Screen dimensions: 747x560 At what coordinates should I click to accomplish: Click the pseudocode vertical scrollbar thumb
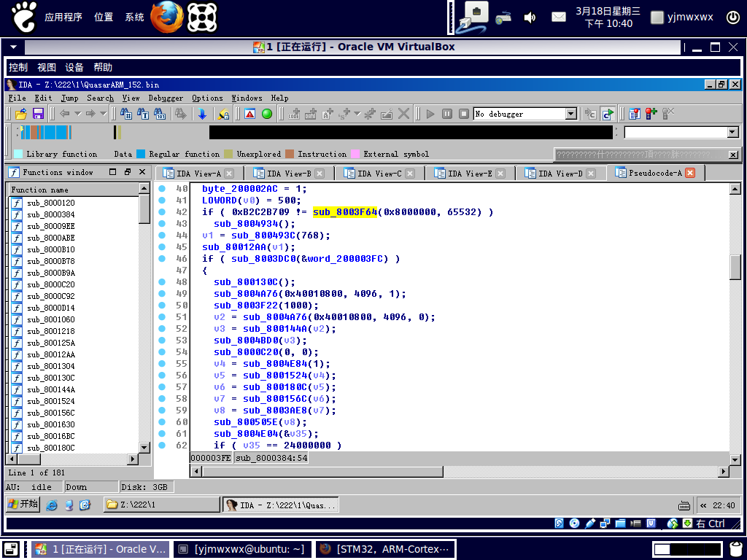click(x=735, y=267)
